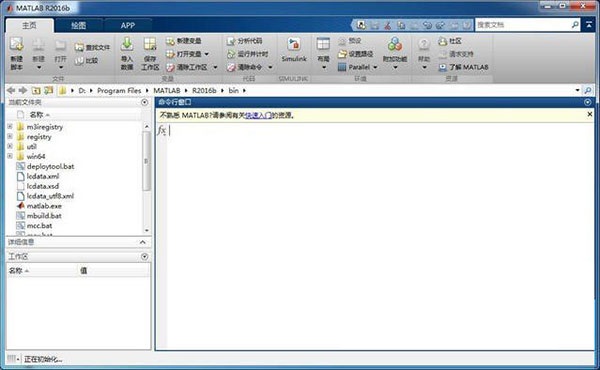Click the cut (scissors) quick access icon

click(x=388, y=25)
